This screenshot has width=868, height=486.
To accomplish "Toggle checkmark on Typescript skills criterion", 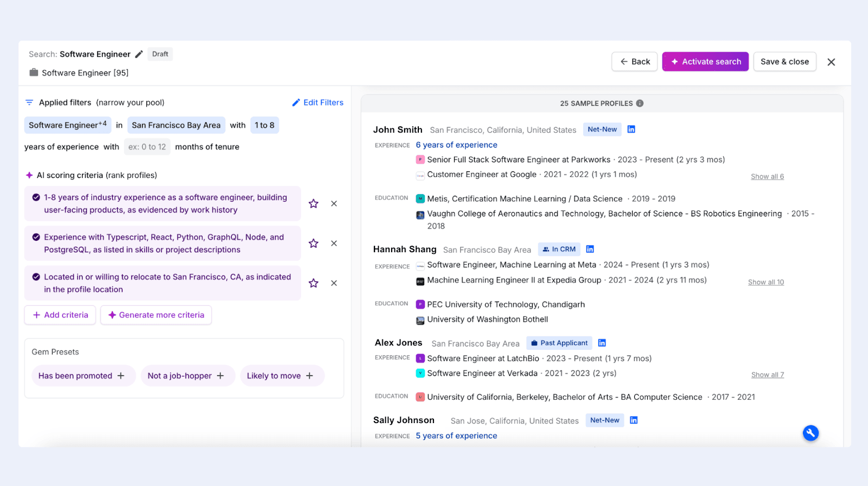I will (x=36, y=237).
